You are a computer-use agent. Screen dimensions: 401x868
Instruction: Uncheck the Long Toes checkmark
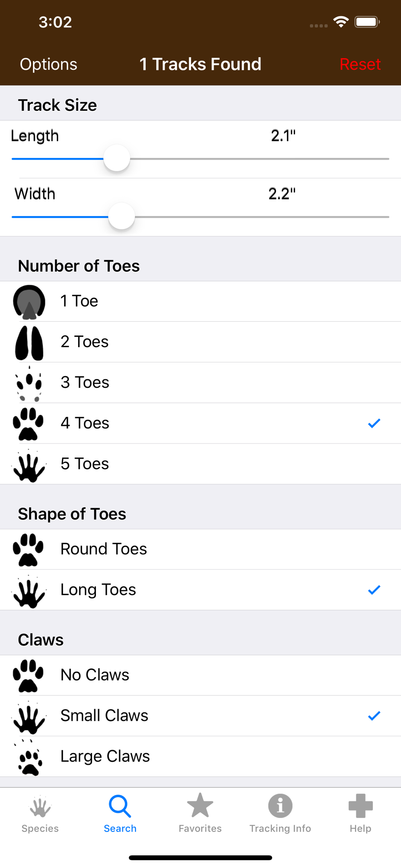point(374,590)
